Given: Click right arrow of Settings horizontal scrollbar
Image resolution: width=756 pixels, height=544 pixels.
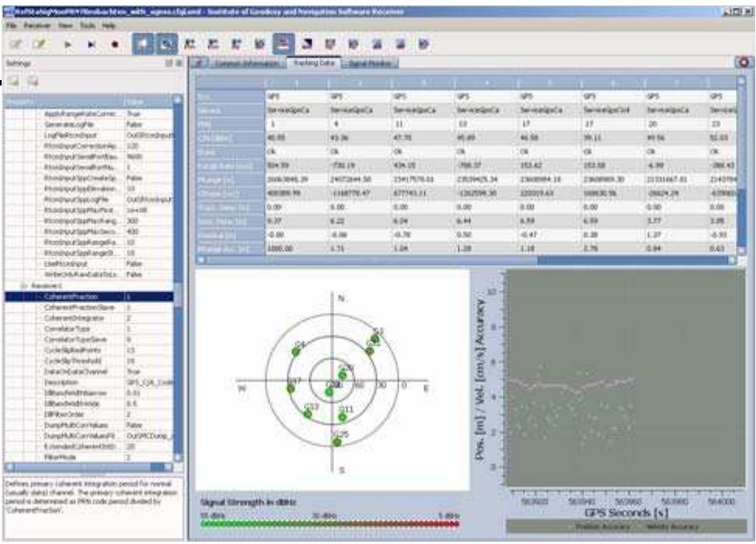Looking at the screenshot, I should [169, 467].
